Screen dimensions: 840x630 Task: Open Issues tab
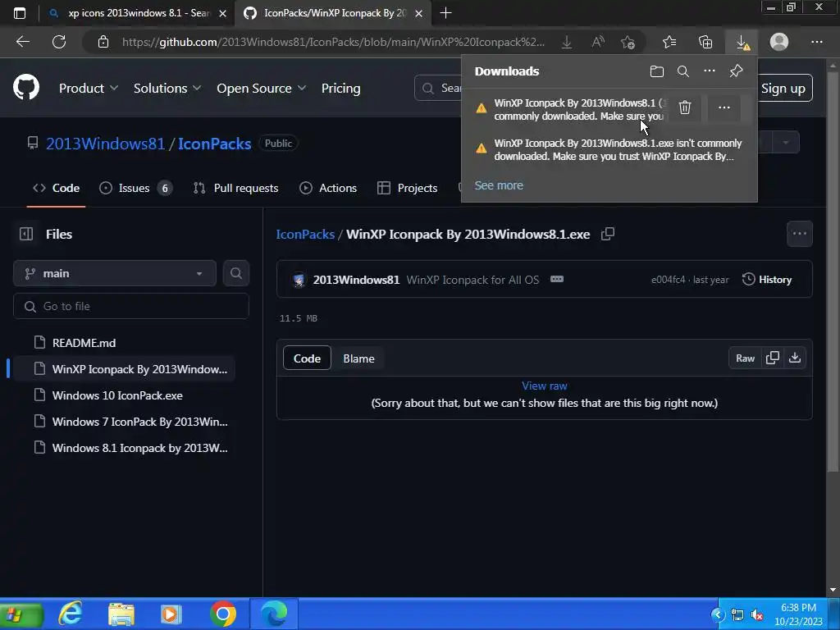135,188
